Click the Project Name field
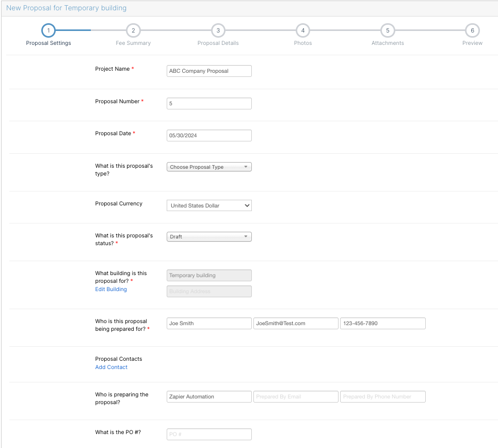498x448 pixels. click(x=208, y=71)
